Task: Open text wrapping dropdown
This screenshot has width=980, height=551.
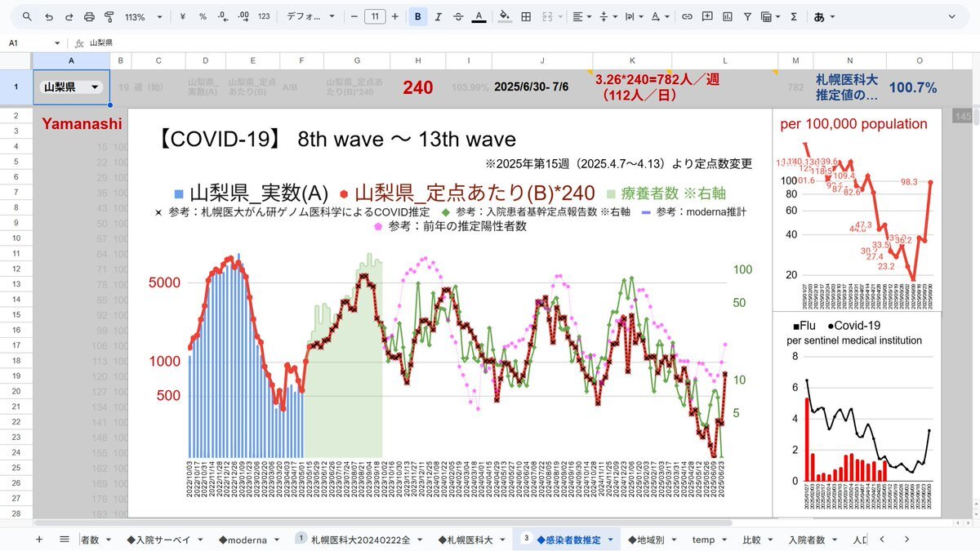Action: (634, 16)
